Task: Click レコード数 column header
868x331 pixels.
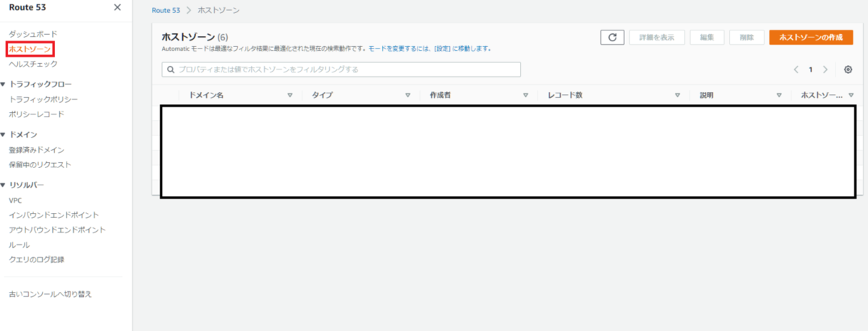Action: [x=565, y=95]
